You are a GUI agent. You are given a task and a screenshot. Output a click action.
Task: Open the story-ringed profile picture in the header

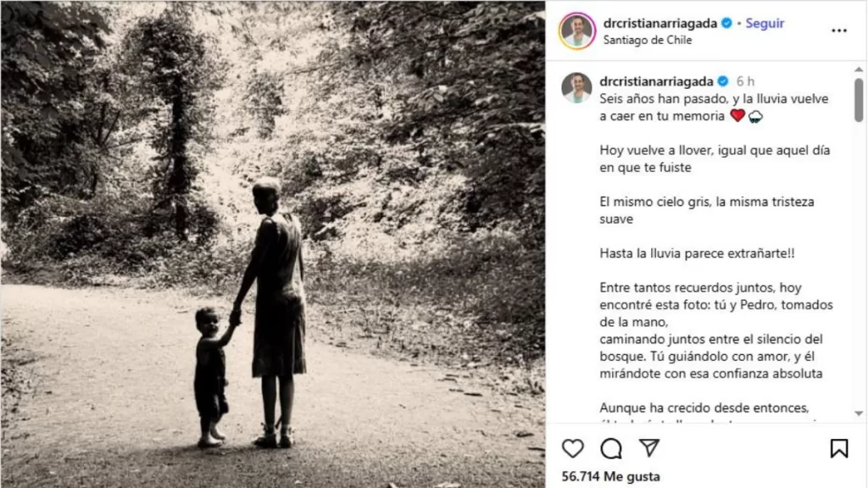[x=577, y=30]
